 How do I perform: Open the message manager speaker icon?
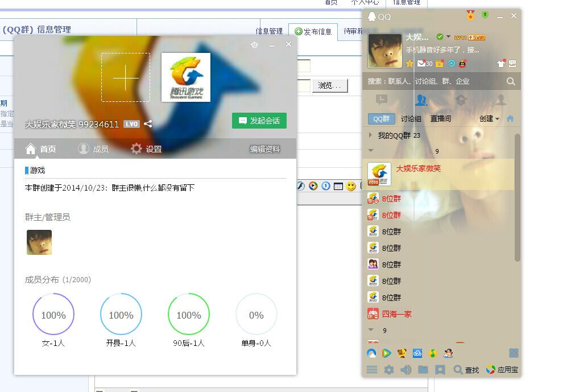click(406, 370)
